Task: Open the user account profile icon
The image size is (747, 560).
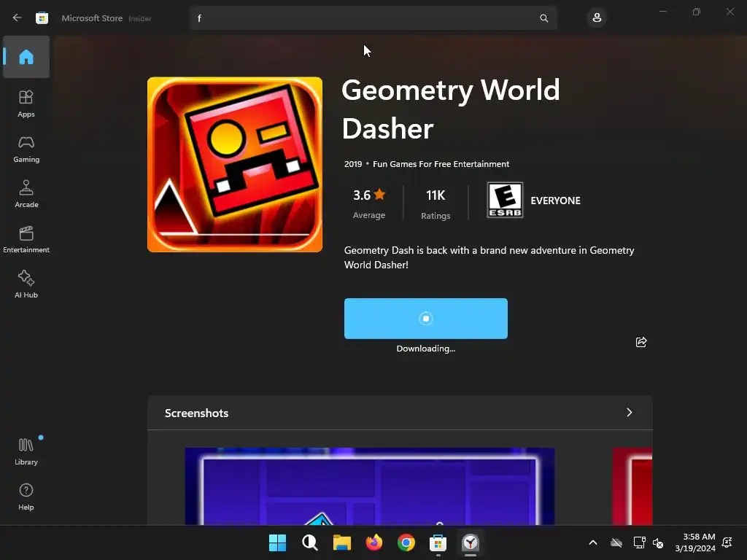Action: tap(597, 18)
